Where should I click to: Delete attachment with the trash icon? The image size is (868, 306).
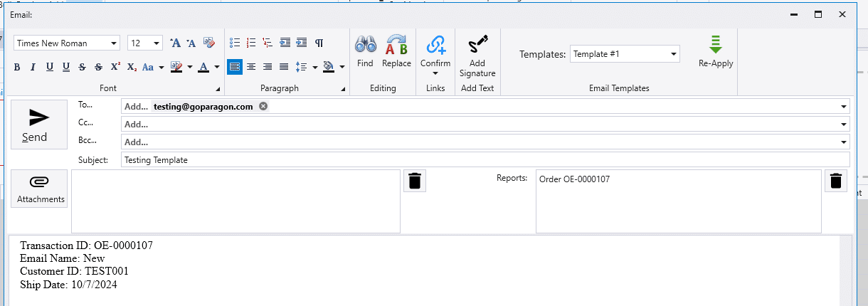coord(416,181)
